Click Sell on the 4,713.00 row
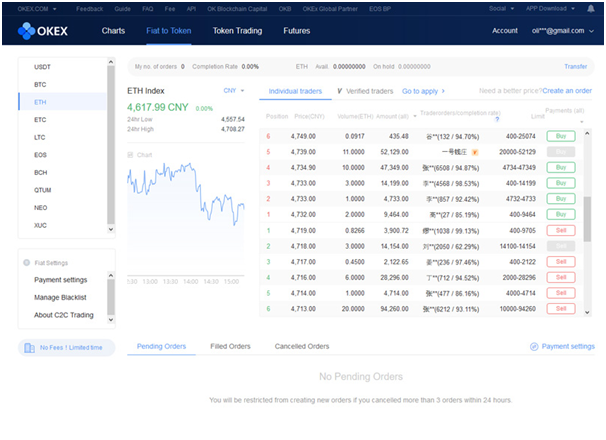606x440 pixels. click(x=561, y=309)
